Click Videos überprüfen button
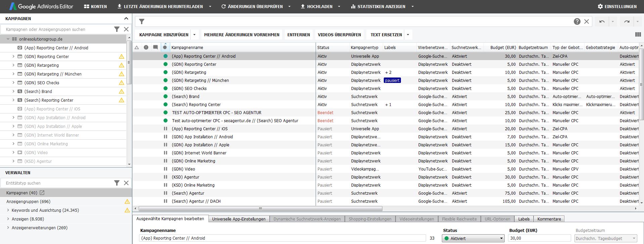Viewport: 644px width, 244px height. point(339,35)
